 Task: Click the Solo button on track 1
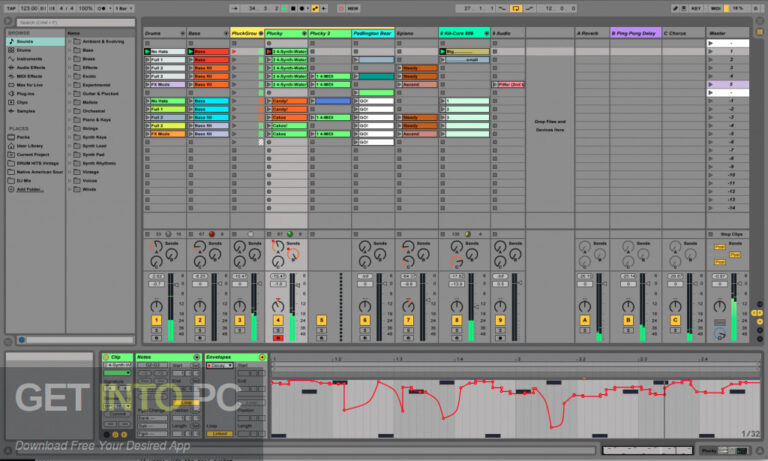click(156, 331)
